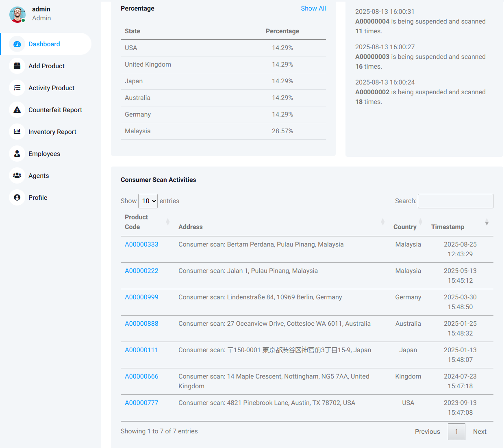Viewport: 504px width, 448px height.
Task: Click the Profile user circle icon
Action: click(17, 197)
